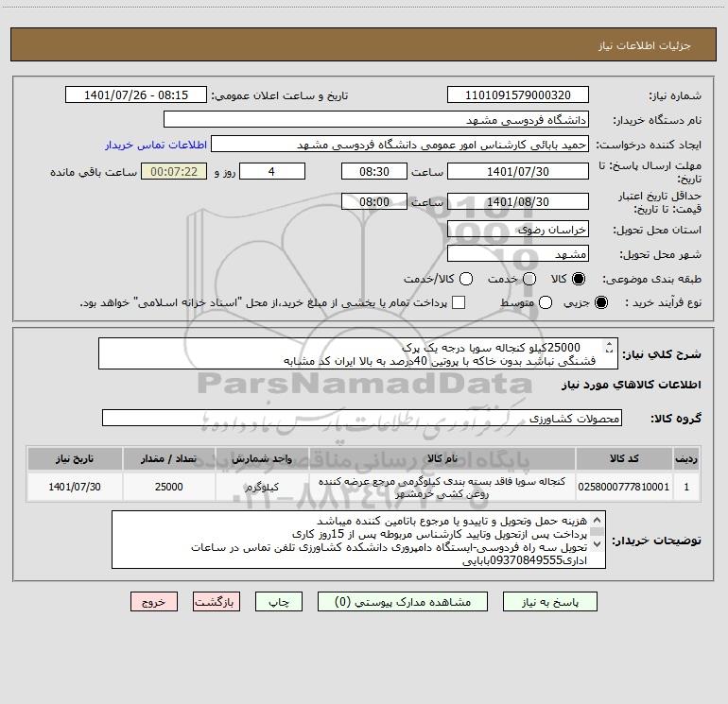The width and height of the screenshot is (728, 704).
Task: Click the down arrow of توضیحات خریدار scrollbar
Action: pyautogui.click(x=598, y=544)
